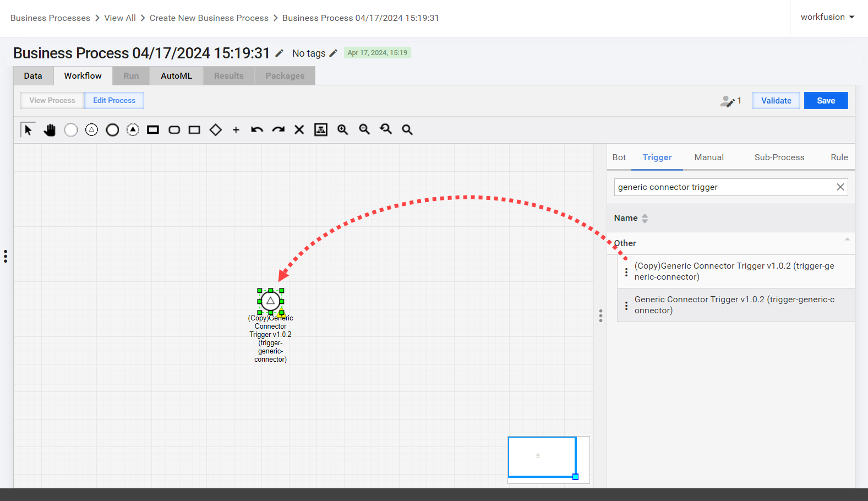Pick the thick circle end event shape
Screen dimensions: 868x501
(112, 130)
